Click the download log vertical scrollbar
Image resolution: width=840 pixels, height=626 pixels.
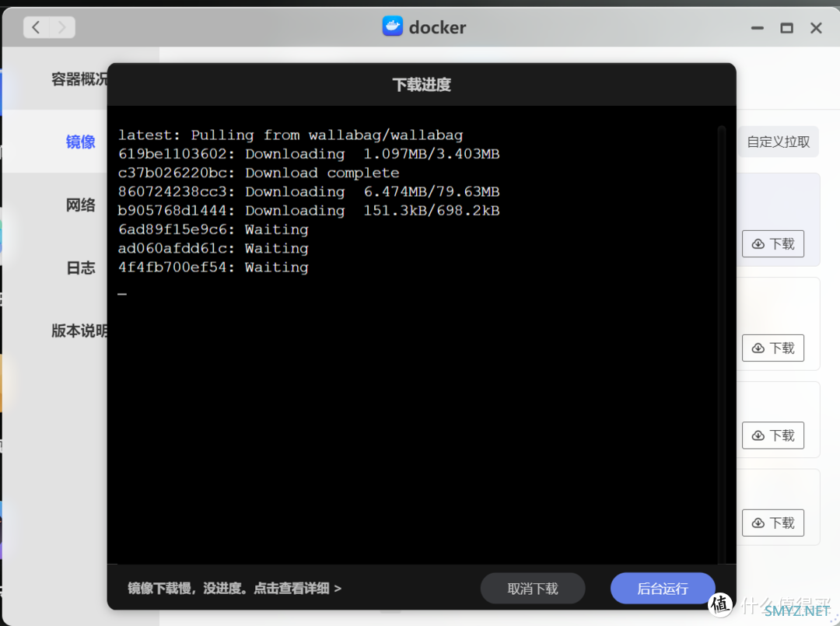point(722,343)
